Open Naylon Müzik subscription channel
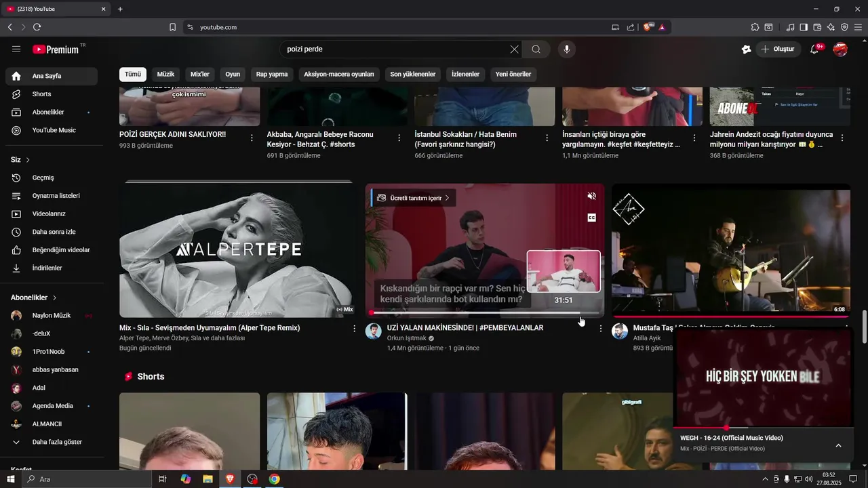The height and width of the screenshot is (488, 868). pyautogui.click(x=52, y=316)
